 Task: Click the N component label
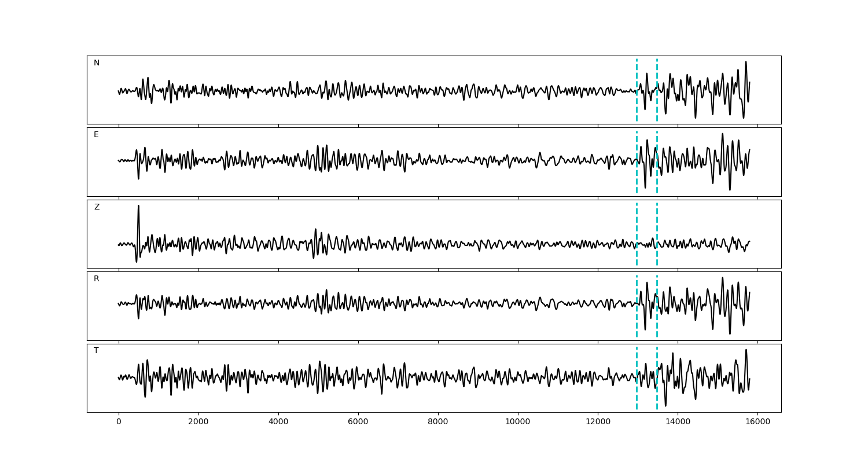tap(97, 63)
